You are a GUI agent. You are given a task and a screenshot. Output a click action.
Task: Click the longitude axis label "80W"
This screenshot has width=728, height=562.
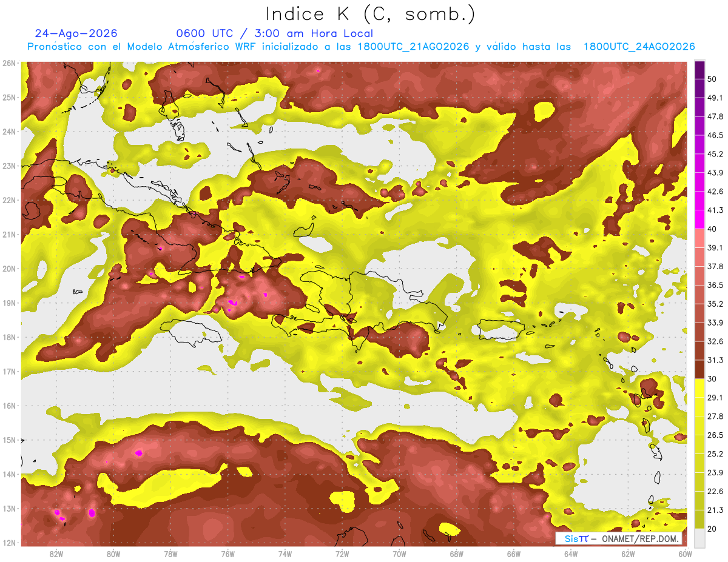(x=113, y=554)
